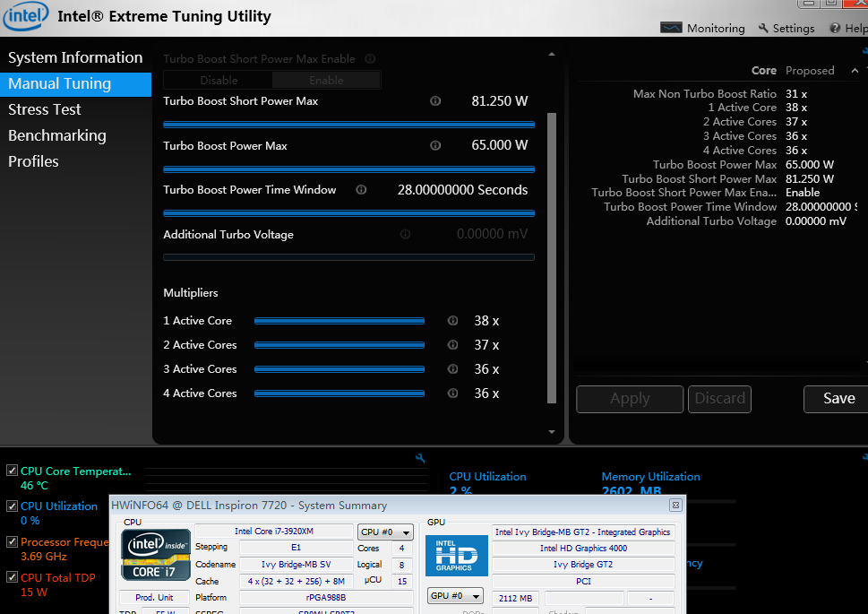868x614 pixels.
Task: Adjust the 3 Active Cores multiplier slider
Action: (339, 369)
